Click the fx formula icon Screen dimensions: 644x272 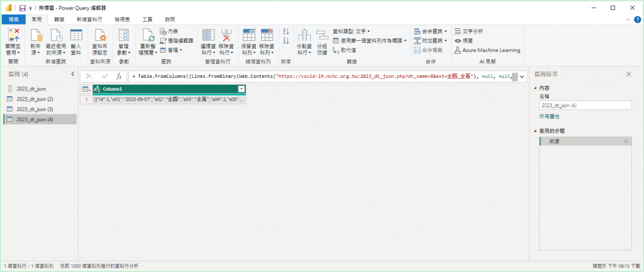(119, 76)
